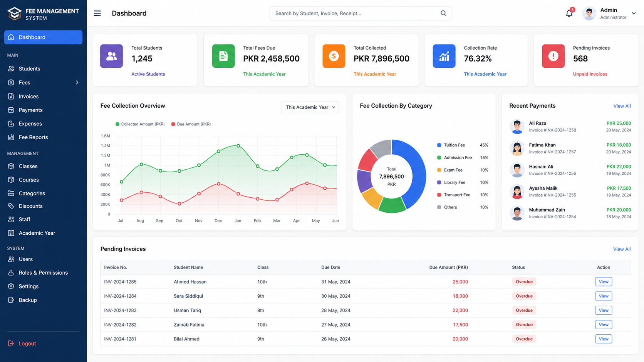Click the Unpaid Invoices label
Image resolution: width=644 pixels, height=362 pixels.
tap(590, 74)
